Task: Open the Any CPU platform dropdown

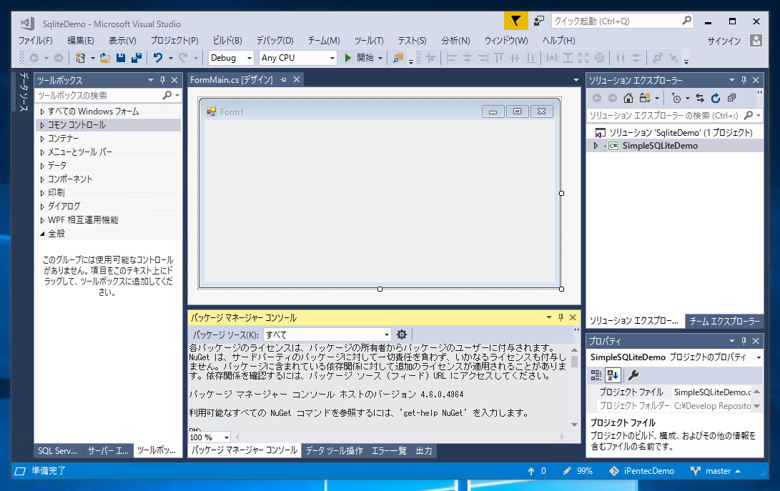Action: 332,58
